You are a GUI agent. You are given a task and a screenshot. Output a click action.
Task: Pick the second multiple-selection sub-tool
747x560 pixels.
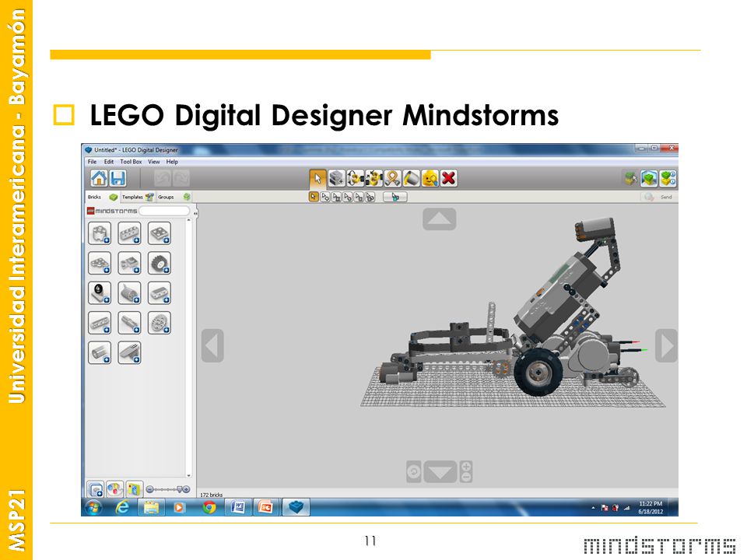point(325,197)
